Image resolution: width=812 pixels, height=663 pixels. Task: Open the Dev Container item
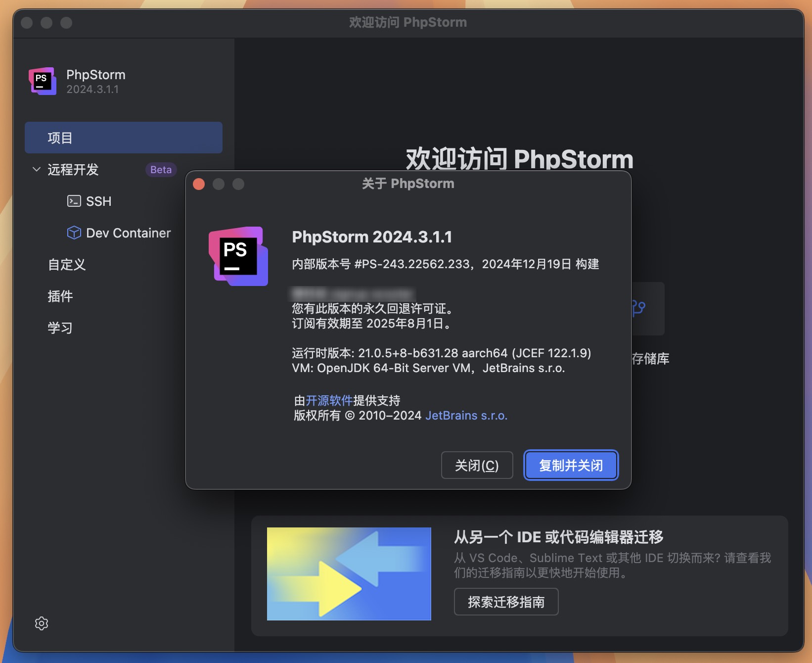click(128, 233)
